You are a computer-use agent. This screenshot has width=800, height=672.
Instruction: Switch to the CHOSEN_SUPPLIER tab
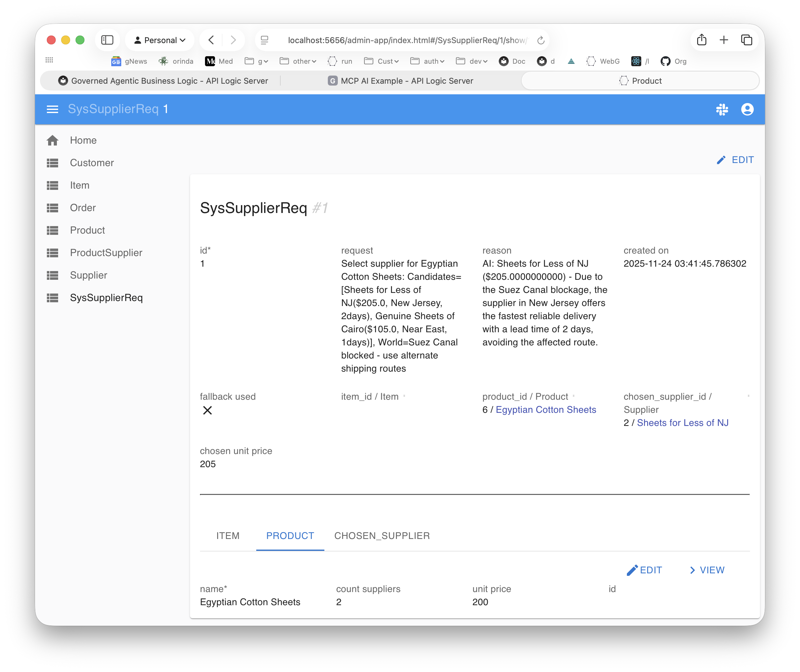tap(382, 536)
